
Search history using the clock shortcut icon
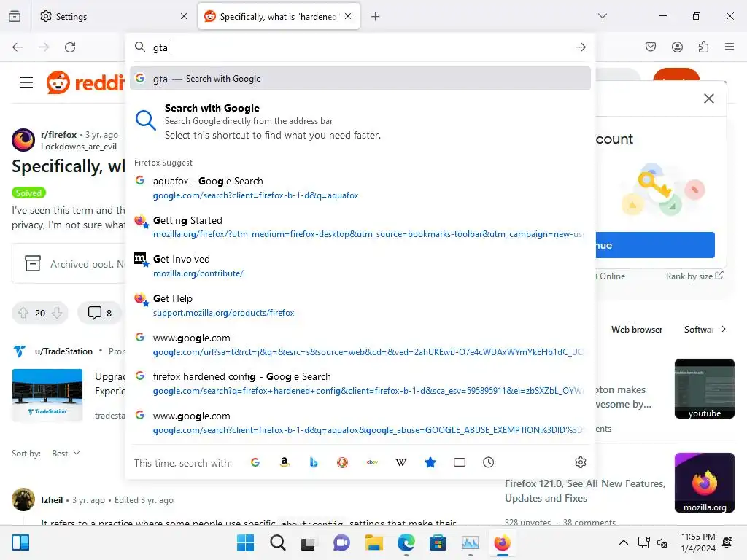pyautogui.click(x=488, y=462)
